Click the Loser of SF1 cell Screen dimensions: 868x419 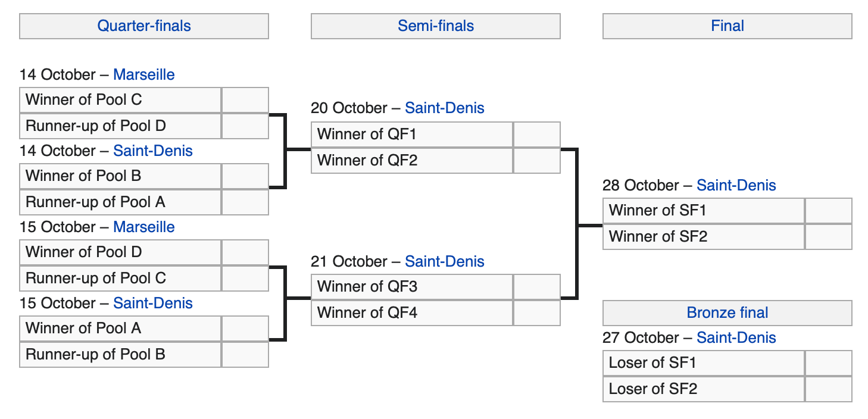[x=704, y=363]
